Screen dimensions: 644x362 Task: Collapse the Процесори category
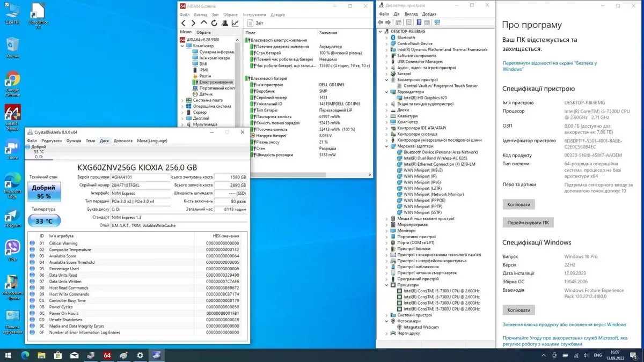[x=386, y=285]
